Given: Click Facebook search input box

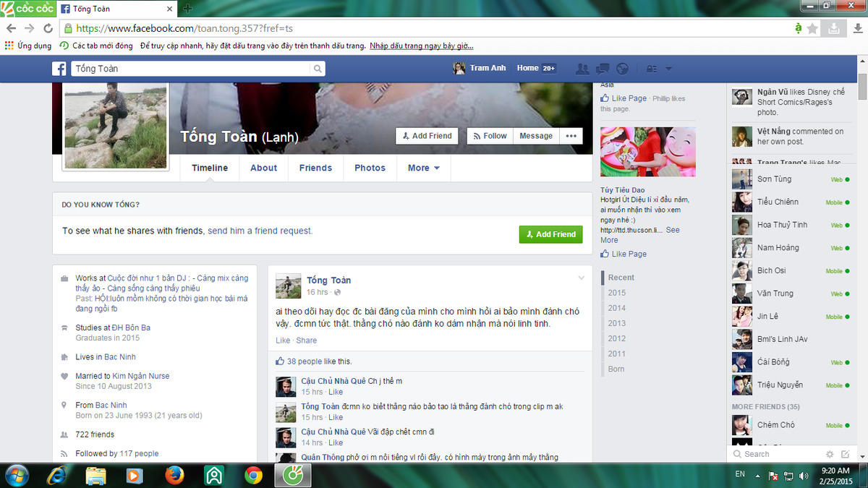Looking at the screenshot, I should [191, 69].
